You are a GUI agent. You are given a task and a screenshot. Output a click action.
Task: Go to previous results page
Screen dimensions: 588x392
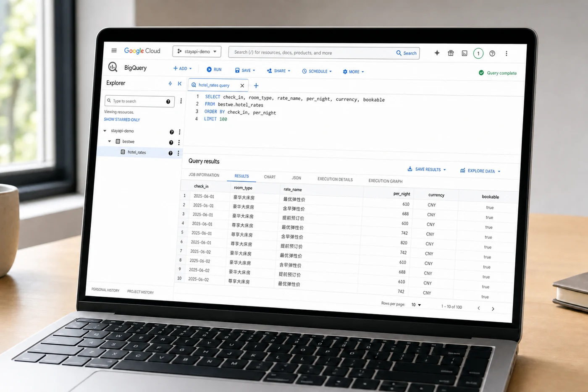[x=478, y=308]
